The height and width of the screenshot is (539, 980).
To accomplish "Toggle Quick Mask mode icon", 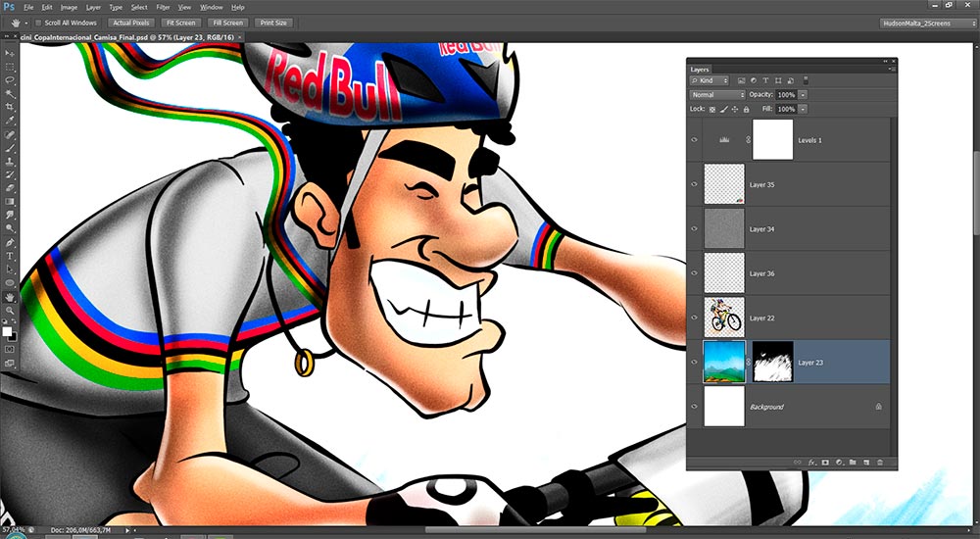I will [10, 352].
